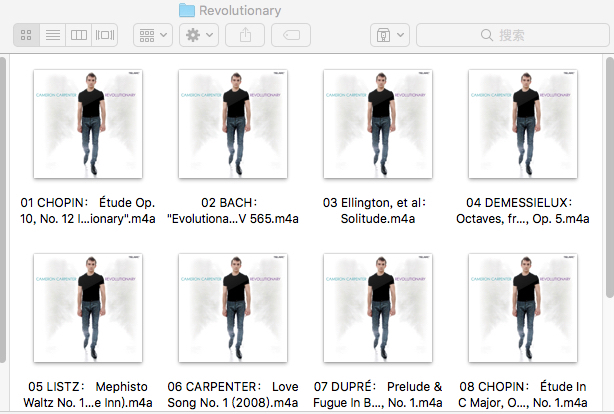Image resolution: width=614 pixels, height=414 pixels.
Task: Click file name '07 DUPRÉ: Prelude & Fugue In B'
Action: click(378, 395)
